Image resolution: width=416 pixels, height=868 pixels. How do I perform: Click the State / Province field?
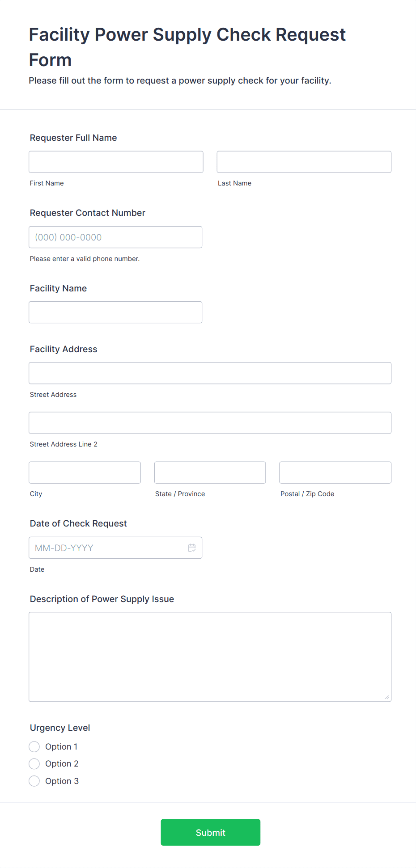(210, 472)
